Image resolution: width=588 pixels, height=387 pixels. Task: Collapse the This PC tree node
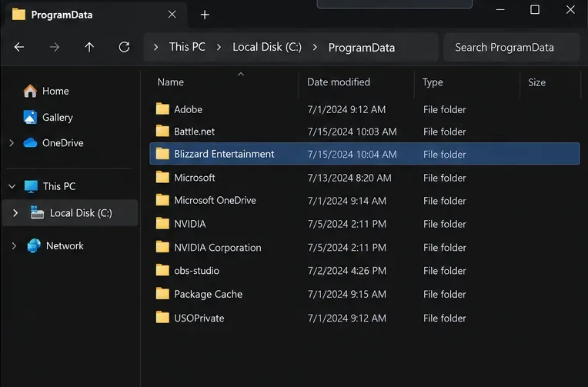[x=12, y=186]
